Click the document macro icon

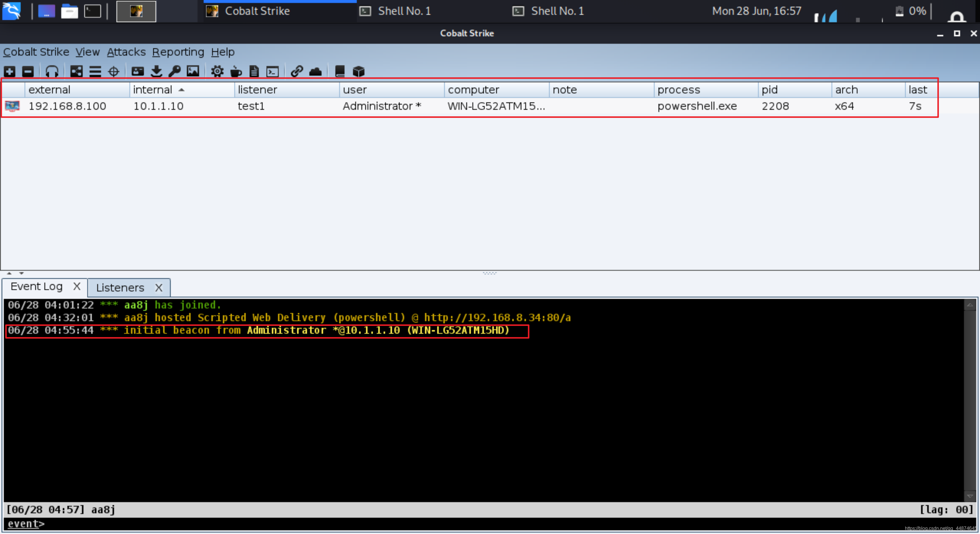[254, 71]
